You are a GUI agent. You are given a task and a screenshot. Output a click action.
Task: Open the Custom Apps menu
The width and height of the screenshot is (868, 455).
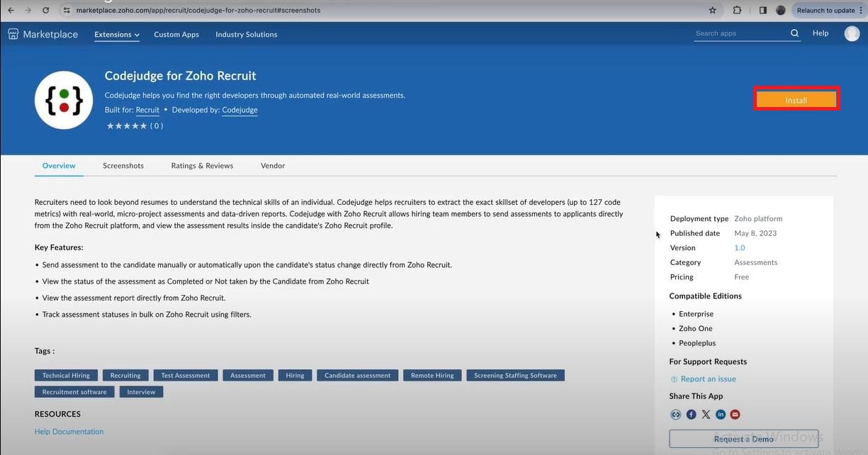(176, 34)
